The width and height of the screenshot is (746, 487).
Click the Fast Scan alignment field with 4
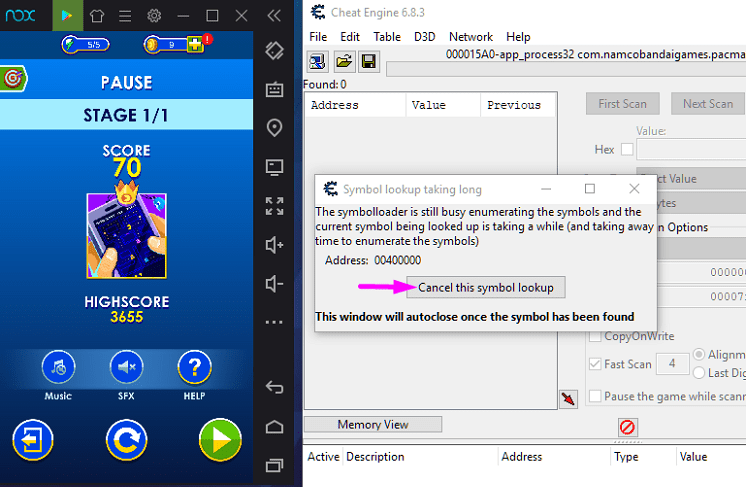click(672, 364)
